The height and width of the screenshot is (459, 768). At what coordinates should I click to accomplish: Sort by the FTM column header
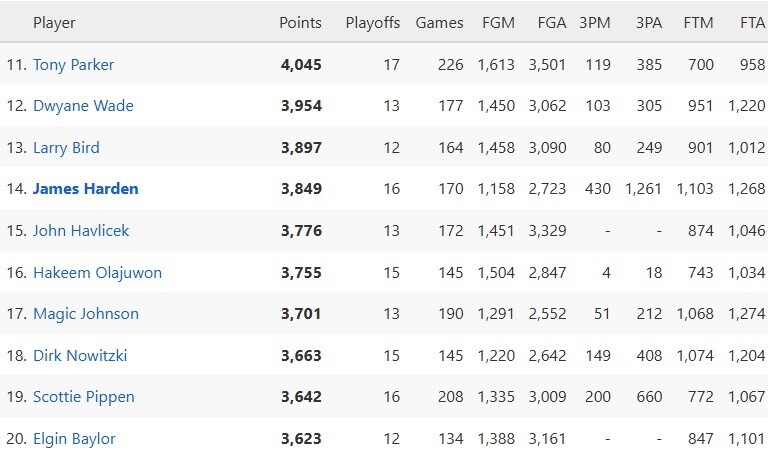point(698,23)
